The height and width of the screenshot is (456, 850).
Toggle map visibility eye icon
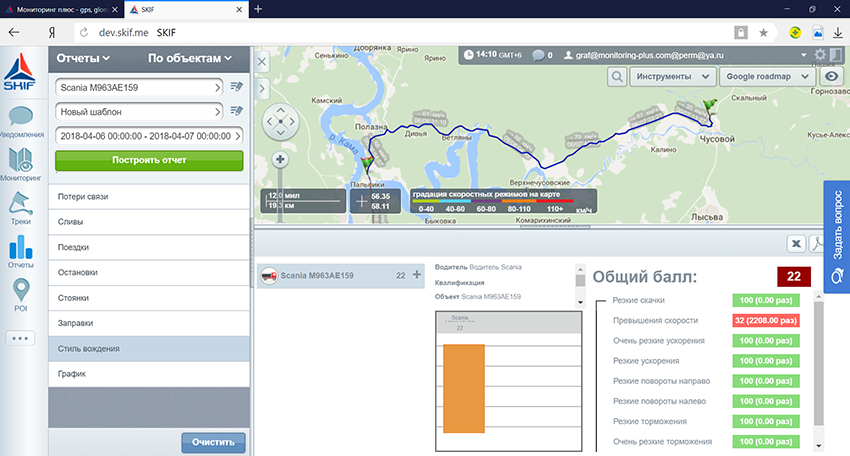832,76
